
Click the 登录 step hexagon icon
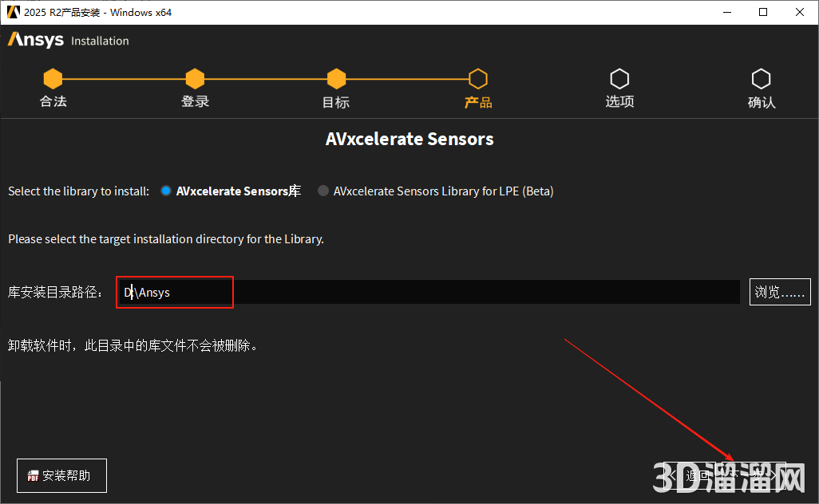(195, 79)
